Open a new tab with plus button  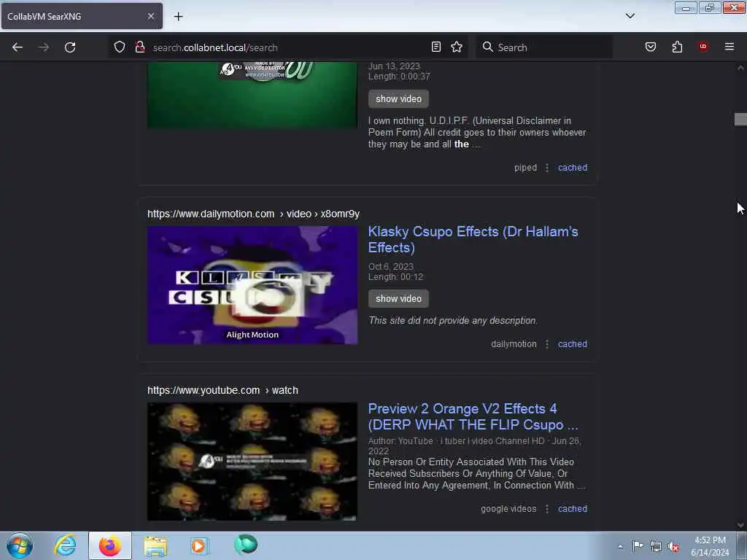point(178,17)
